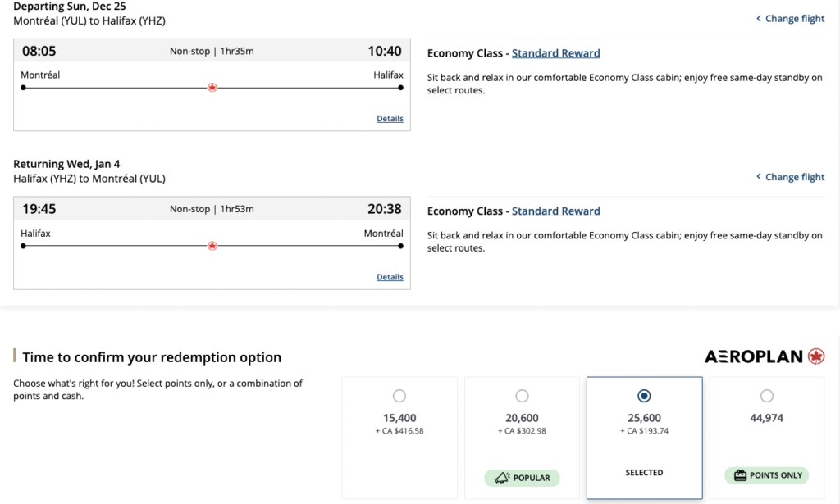Screen dimensions: 840x504
Task: Open Details for the 19:45 return flight
Action: [390, 277]
